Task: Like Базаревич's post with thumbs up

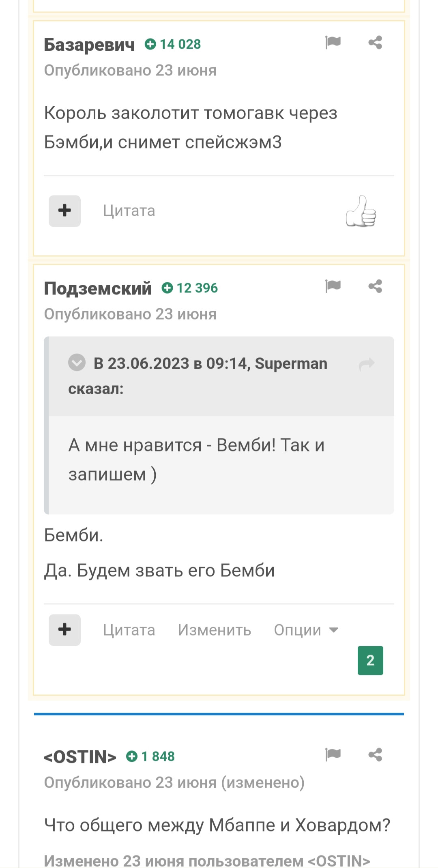Action: click(x=361, y=211)
